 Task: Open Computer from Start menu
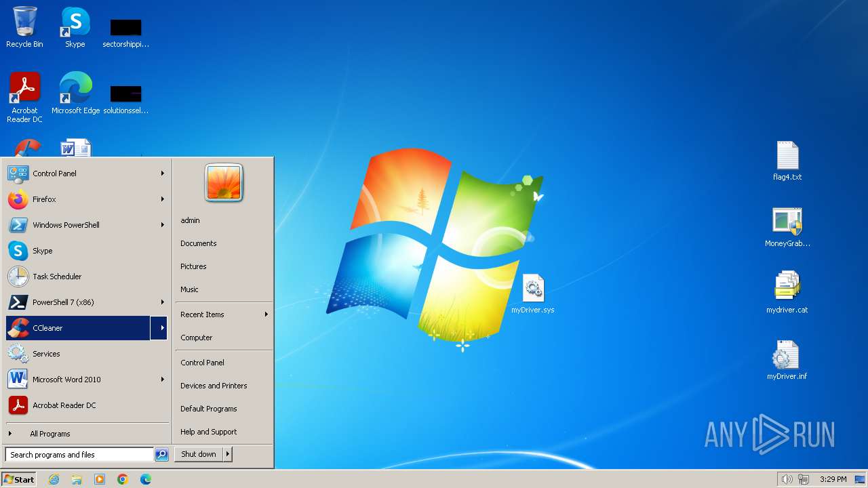point(224,338)
